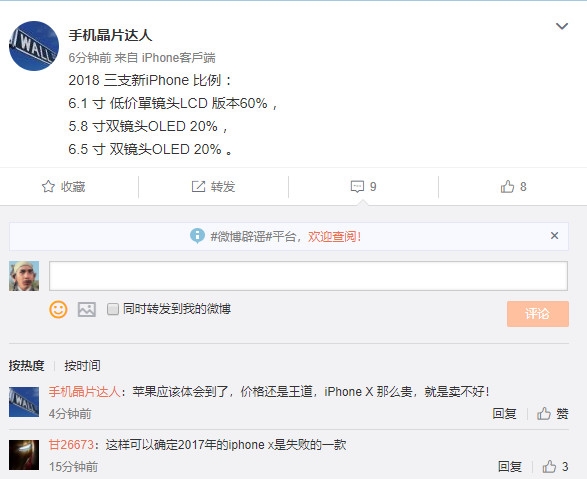Click 甘26673 commenter avatar thumbnail
The height and width of the screenshot is (479, 587).
pyautogui.click(x=24, y=455)
